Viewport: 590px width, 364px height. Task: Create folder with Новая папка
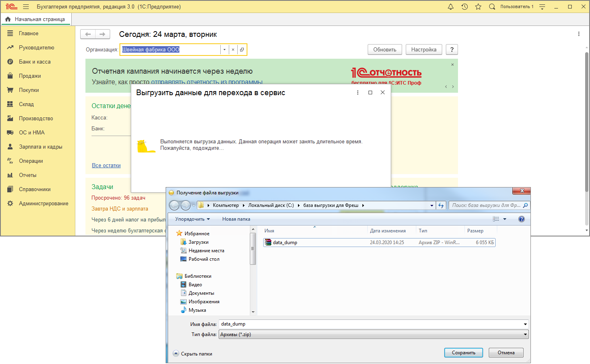pyautogui.click(x=236, y=219)
